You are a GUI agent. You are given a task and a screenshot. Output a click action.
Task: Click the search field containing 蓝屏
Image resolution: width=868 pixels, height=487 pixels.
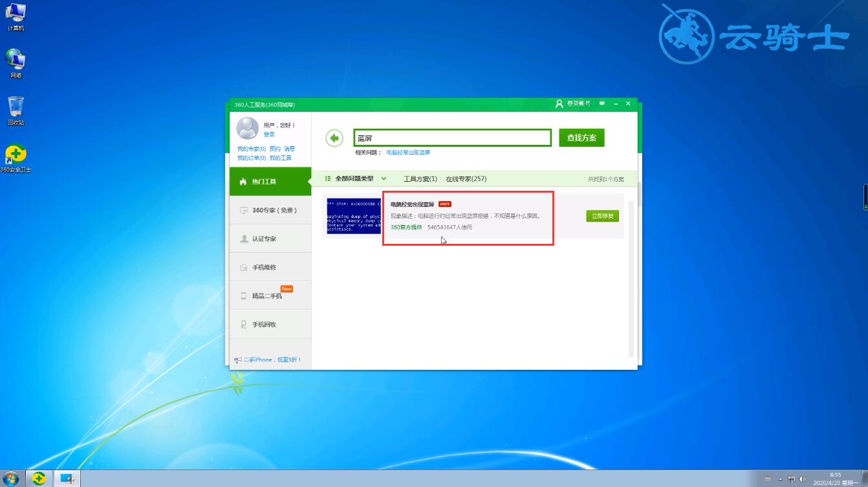[x=452, y=138]
